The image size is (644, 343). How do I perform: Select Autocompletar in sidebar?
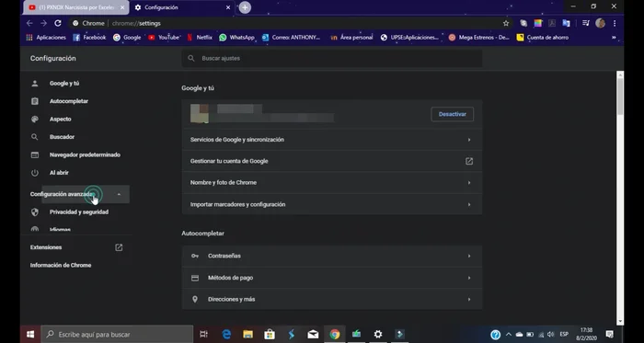[69, 101]
